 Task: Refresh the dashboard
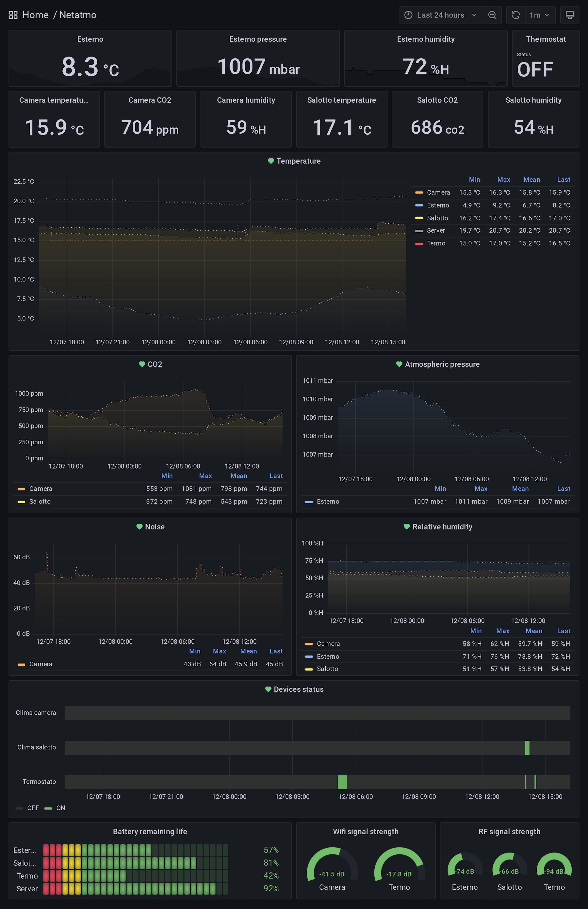(515, 15)
